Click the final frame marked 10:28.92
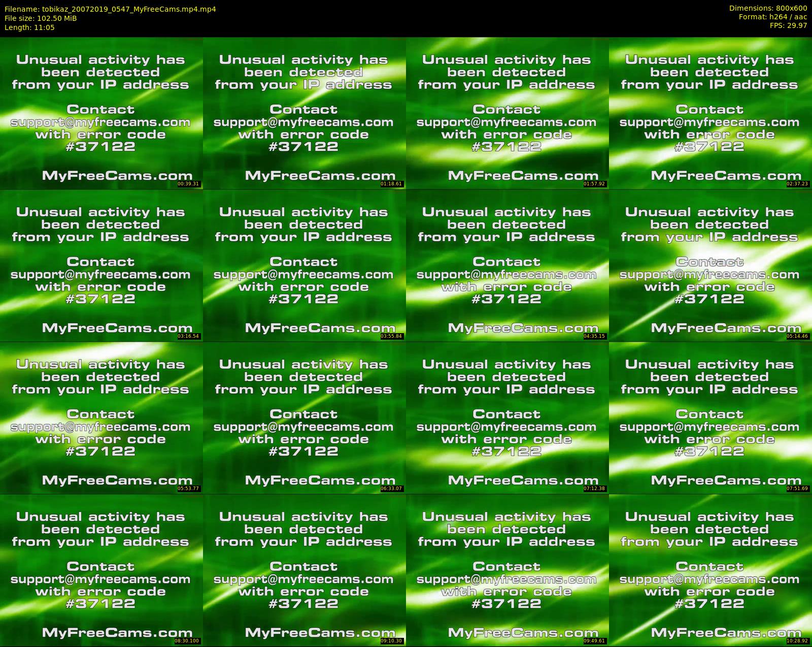 [x=710, y=570]
